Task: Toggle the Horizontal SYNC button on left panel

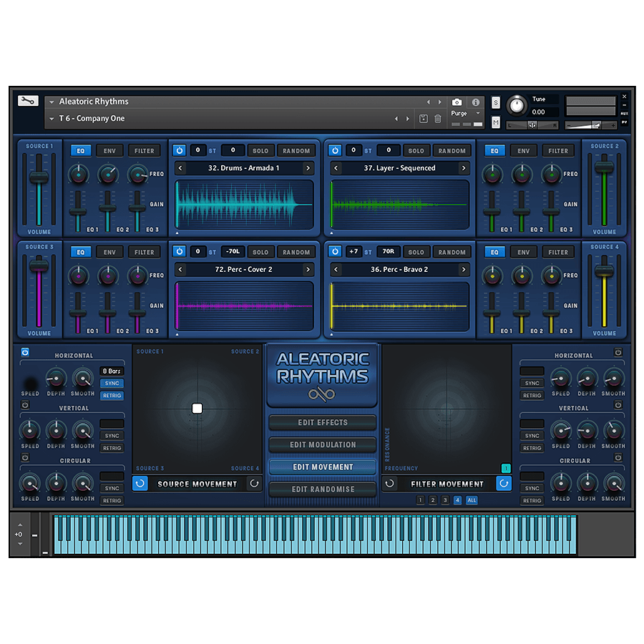Action: [x=112, y=384]
